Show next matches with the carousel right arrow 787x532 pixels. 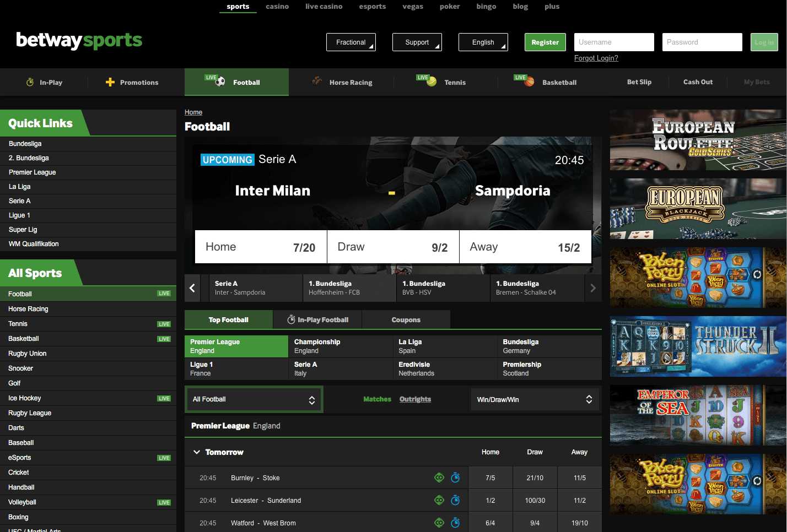click(x=593, y=288)
